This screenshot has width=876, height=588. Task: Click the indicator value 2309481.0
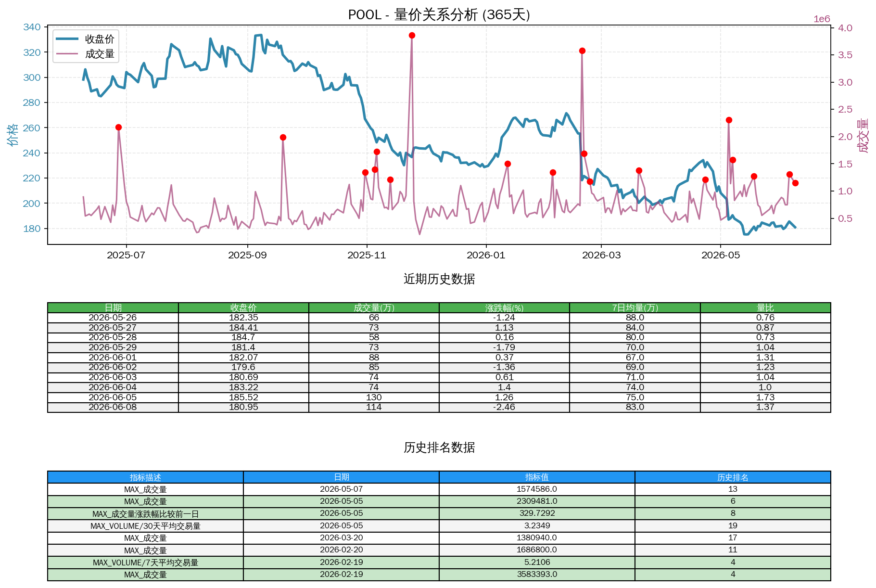[537, 501]
